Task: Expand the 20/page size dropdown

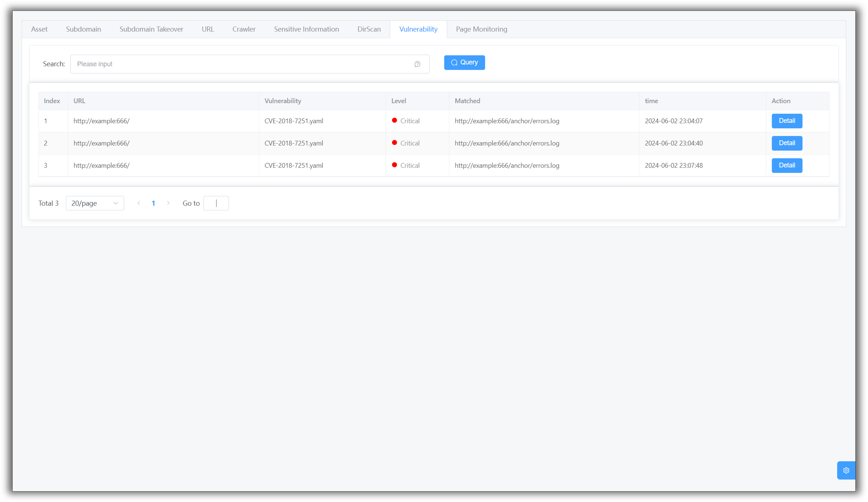Action: click(95, 203)
